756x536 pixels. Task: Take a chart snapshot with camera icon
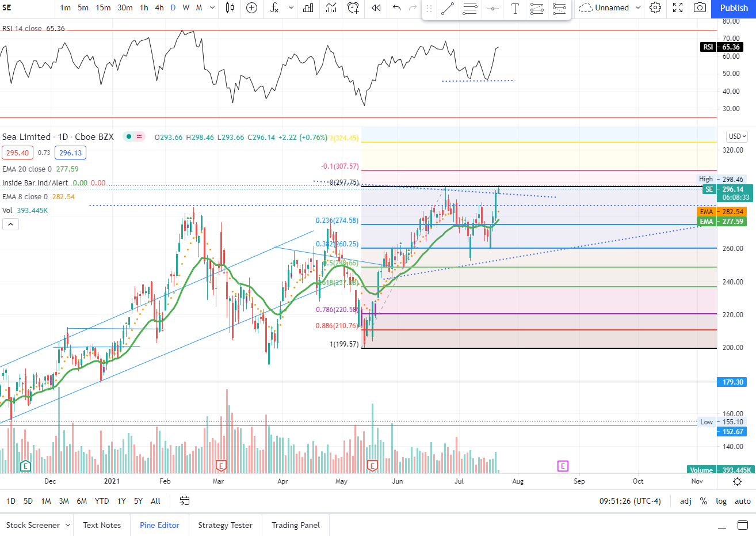point(700,7)
